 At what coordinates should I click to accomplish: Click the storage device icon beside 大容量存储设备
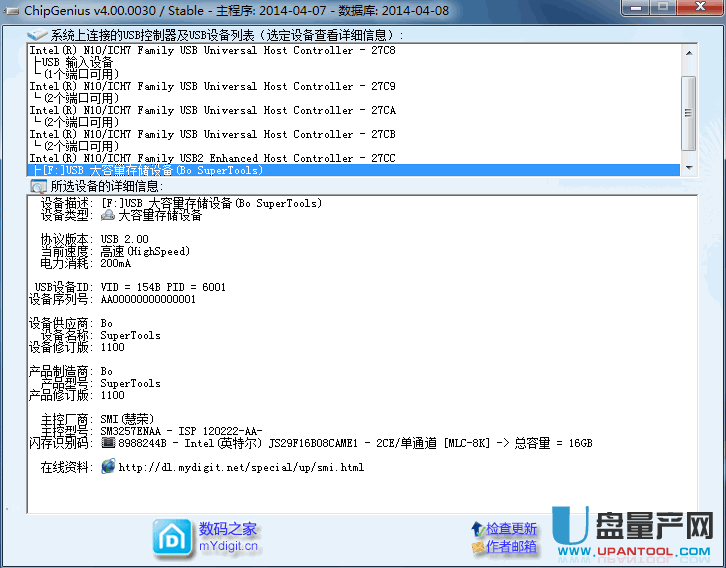pyautogui.click(x=108, y=215)
